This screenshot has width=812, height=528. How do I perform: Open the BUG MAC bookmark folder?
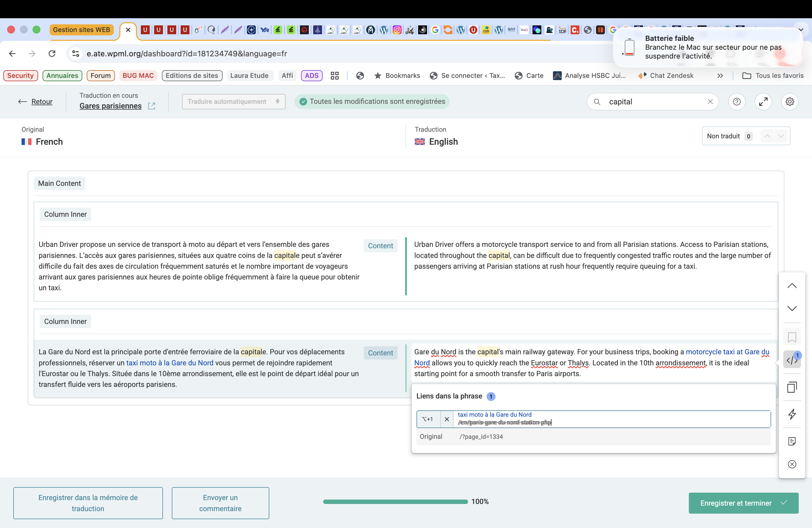pos(138,75)
